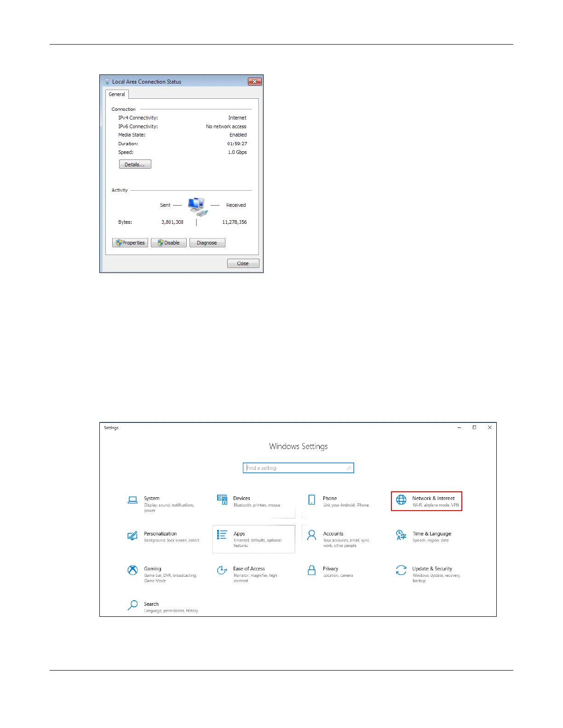Viewport: 563px width, 728px height.
Task: Click the Network & Internet label
Action: point(433,498)
